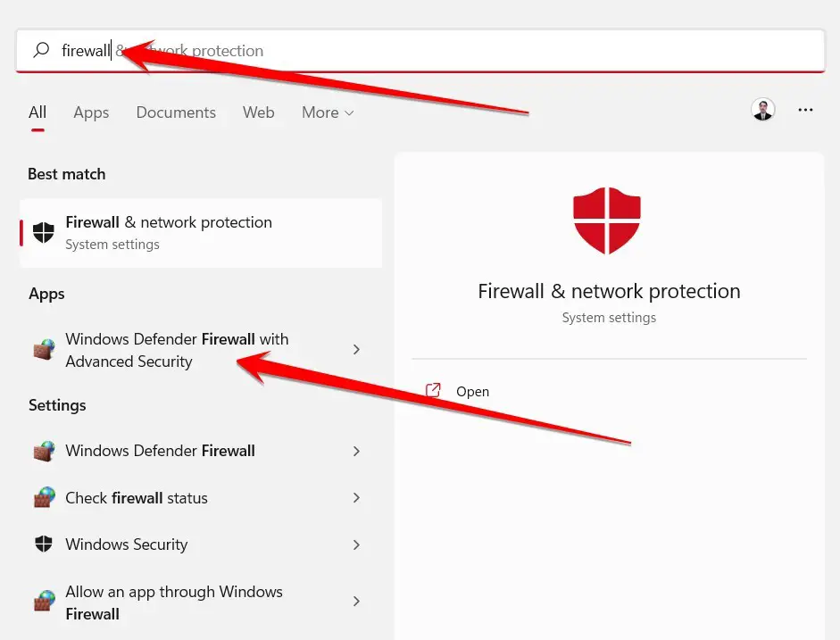Image resolution: width=840 pixels, height=640 pixels.
Task: Click inside the search text field
Action: tap(420, 50)
